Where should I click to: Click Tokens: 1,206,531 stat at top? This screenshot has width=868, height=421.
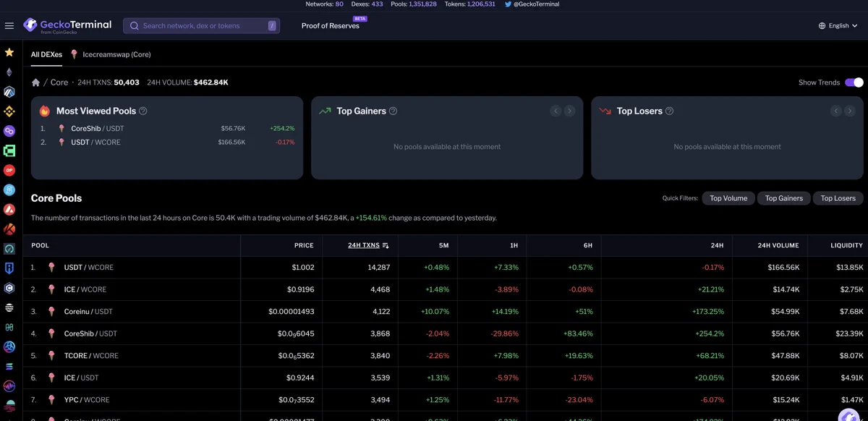click(x=470, y=4)
